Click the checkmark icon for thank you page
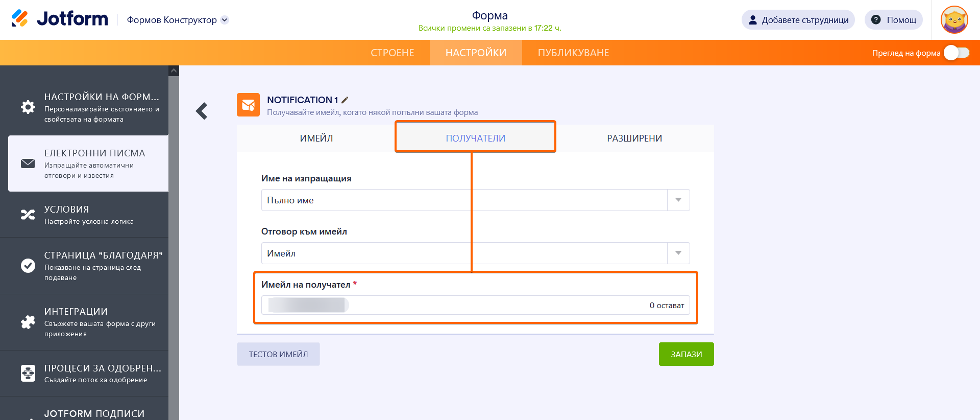The height and width of the screenshot is (420, 980). click(x=28, y=266)
